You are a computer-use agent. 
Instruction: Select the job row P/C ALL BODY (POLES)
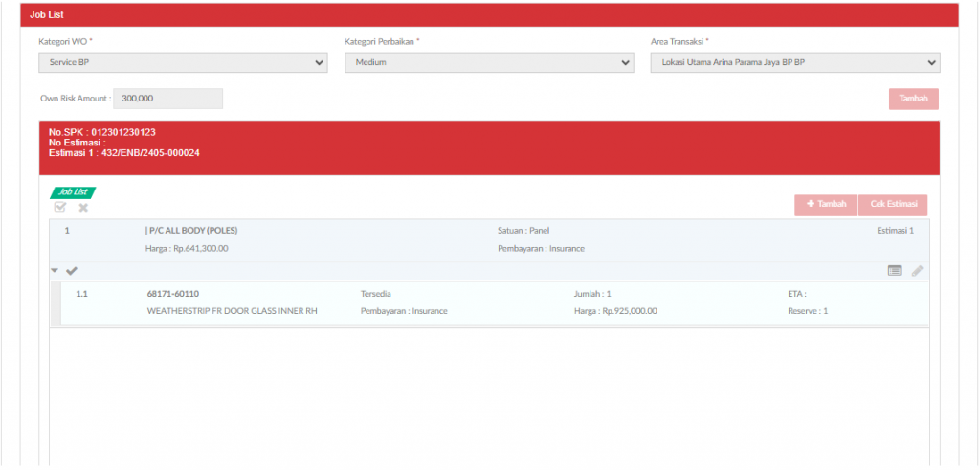click(489, 240)
